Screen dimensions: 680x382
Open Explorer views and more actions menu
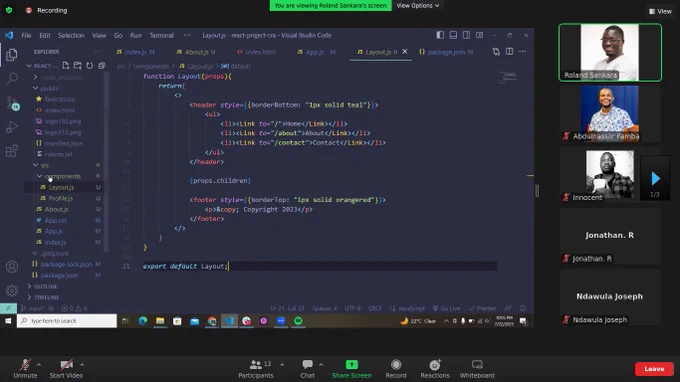tap(97, 52)
